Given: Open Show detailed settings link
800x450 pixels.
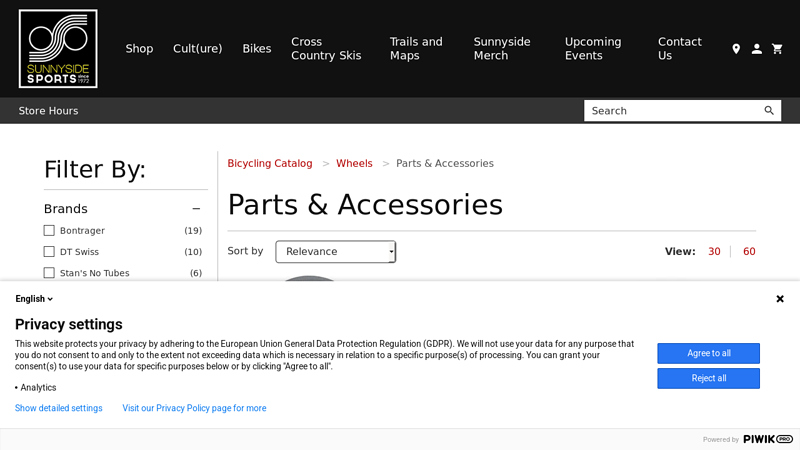Looking at the screenshot, I should pyautogui.click(x=59, y=408).
